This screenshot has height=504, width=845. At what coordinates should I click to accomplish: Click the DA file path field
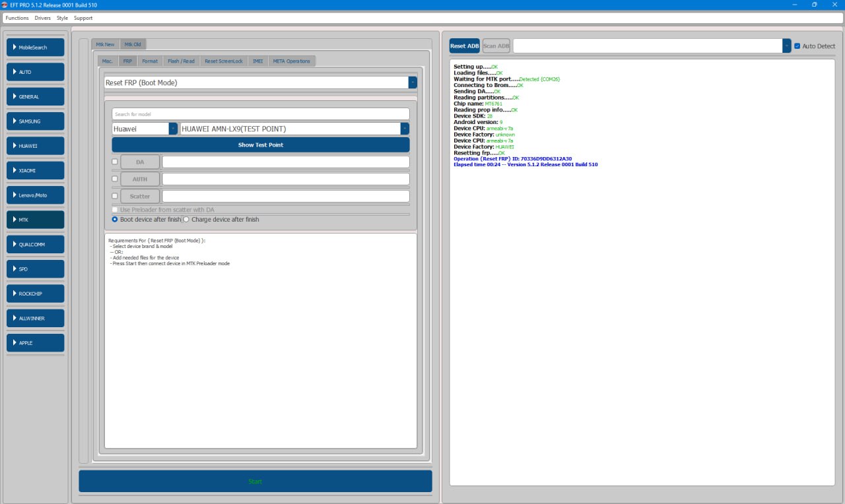(x=286, y=162)
